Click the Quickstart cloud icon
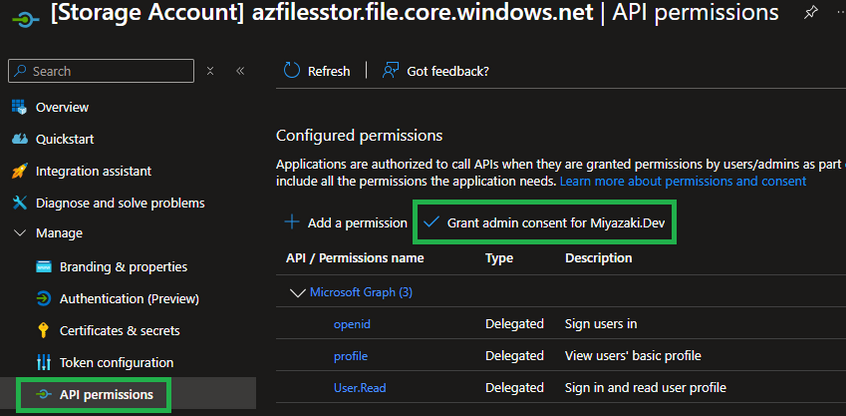 coord(19,139)
